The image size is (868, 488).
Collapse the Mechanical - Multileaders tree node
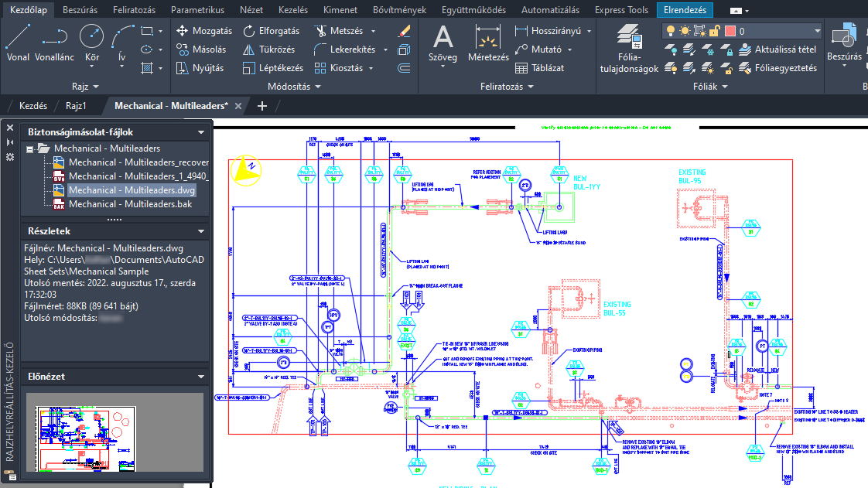coord(30,148)
